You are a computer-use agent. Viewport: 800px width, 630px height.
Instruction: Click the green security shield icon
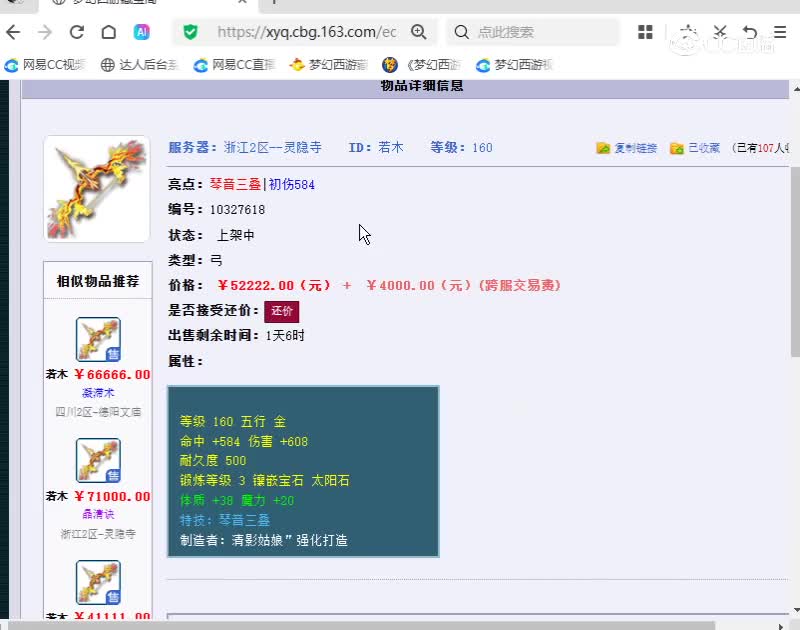190,32
